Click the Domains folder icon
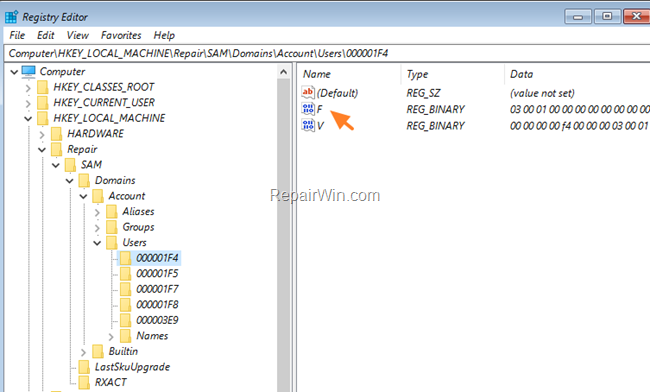Image resolution: width=650 pixels, height=392 pixels. click(x=84, y=180)
